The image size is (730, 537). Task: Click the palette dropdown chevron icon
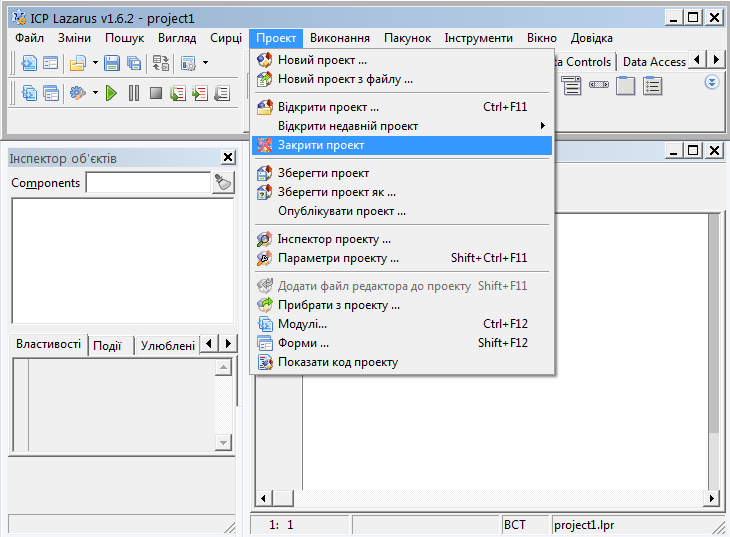tap(711, 83)
